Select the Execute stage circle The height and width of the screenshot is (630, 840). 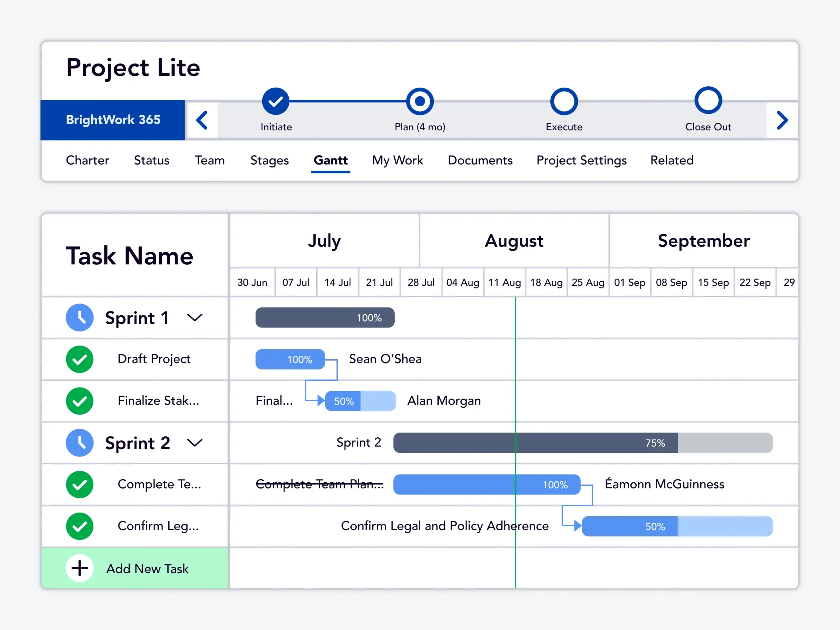click(564, 101)
